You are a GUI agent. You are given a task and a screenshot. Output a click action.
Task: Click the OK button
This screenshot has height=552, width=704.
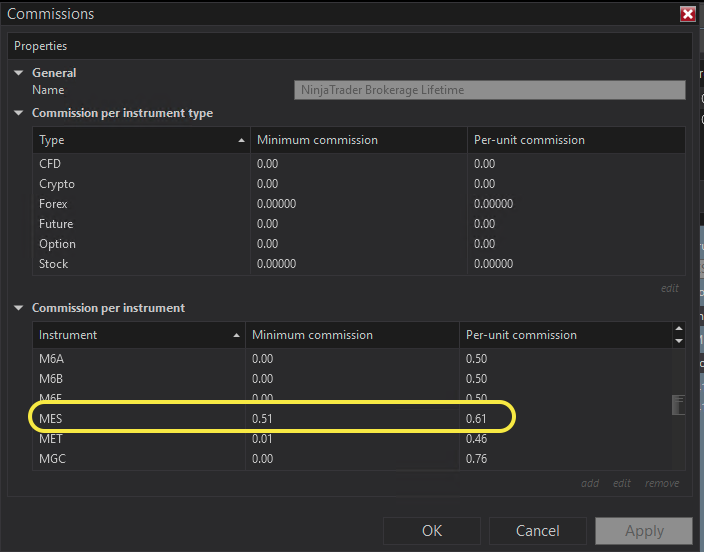pos(432,531)
